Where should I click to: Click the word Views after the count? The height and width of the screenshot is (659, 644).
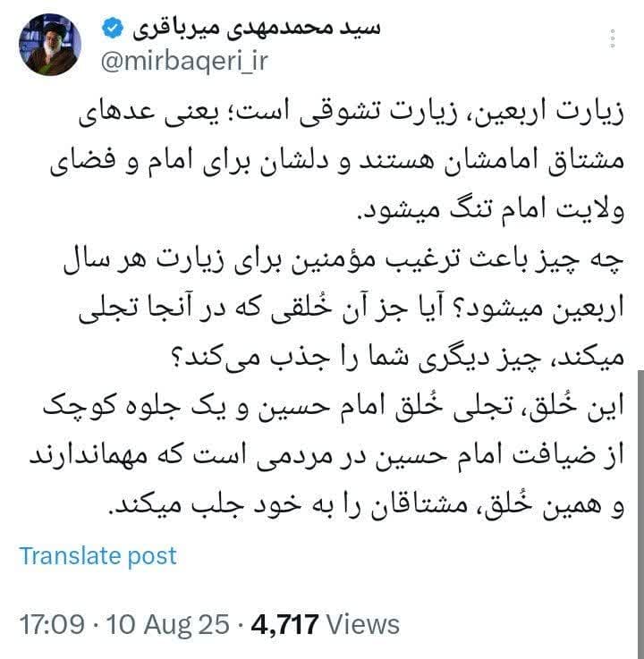[363, 624]
